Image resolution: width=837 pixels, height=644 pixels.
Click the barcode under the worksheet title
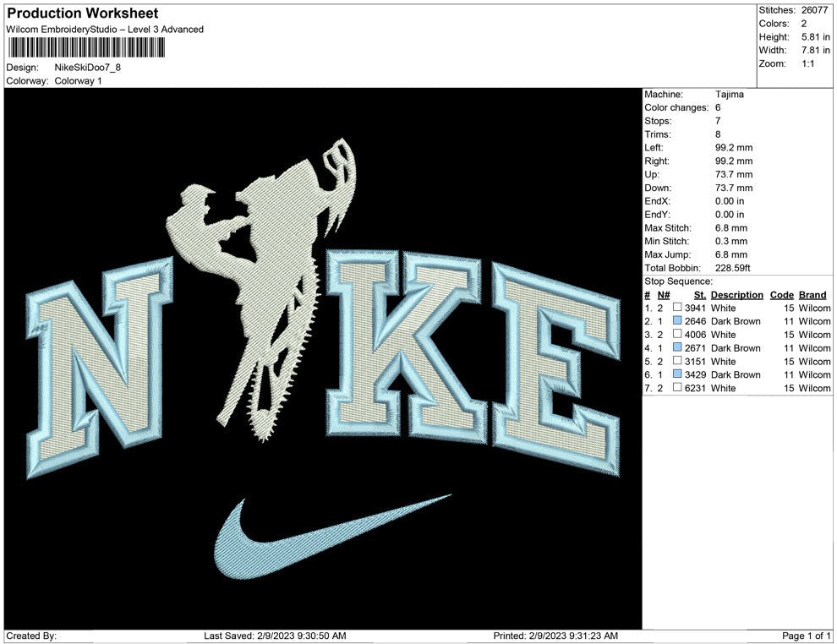click(86, 47)
